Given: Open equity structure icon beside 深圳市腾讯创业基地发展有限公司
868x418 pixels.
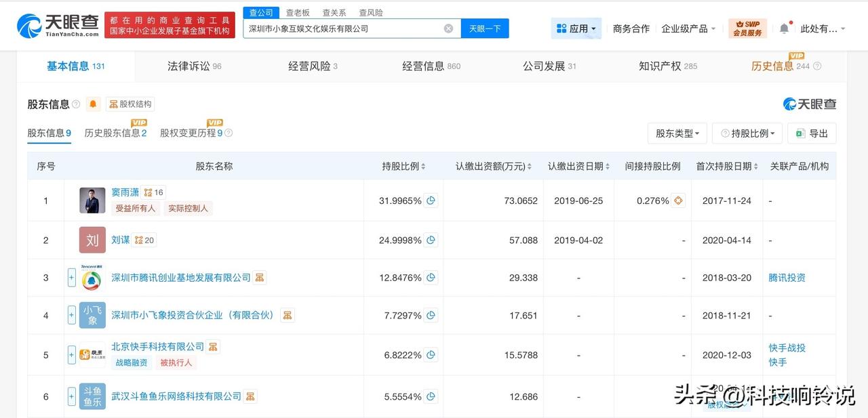Looking at the screenshot, I should point(260,278).
